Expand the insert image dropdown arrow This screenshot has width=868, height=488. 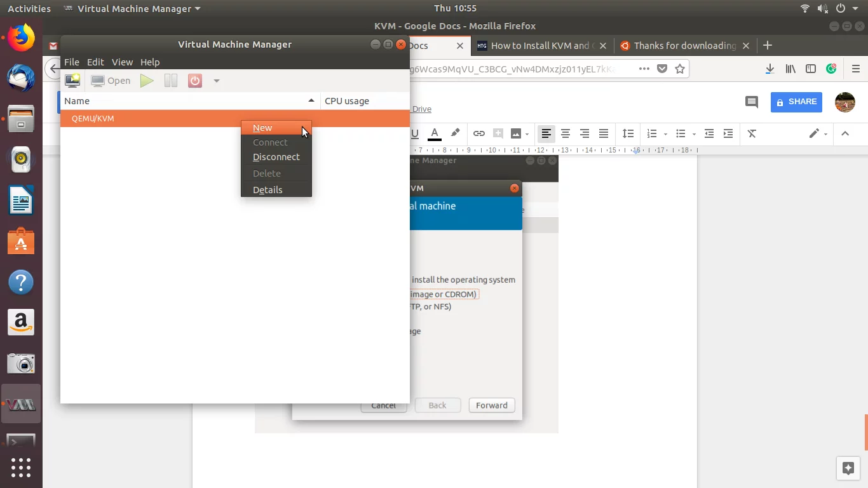coord(528,134)
